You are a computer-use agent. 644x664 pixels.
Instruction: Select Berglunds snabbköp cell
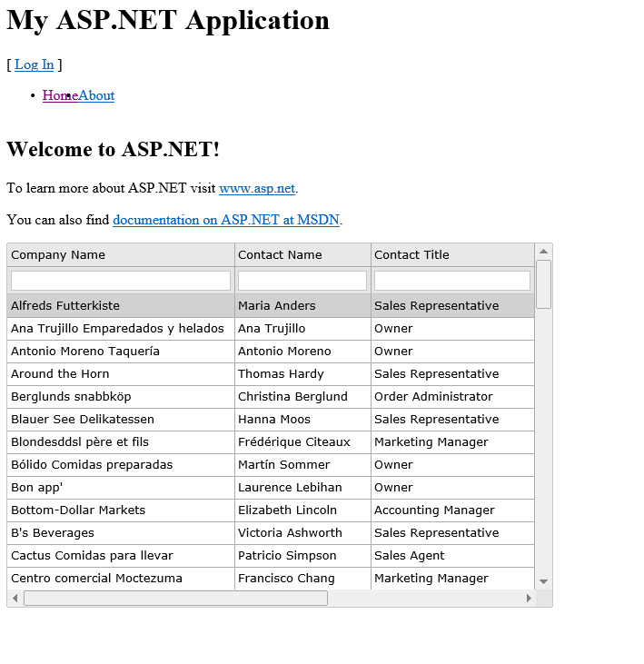(121, 397)
